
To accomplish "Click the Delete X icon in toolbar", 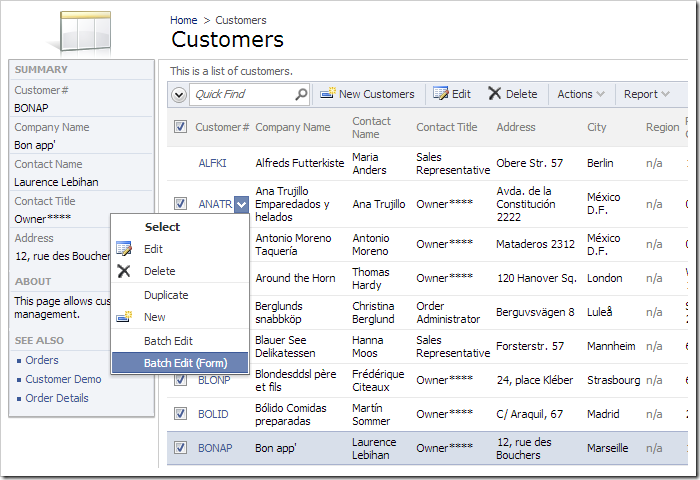I will [x=494, y=94].
